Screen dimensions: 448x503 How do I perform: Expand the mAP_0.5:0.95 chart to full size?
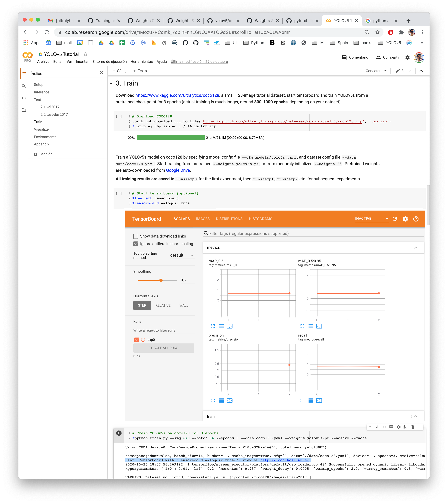click(302, 326)
